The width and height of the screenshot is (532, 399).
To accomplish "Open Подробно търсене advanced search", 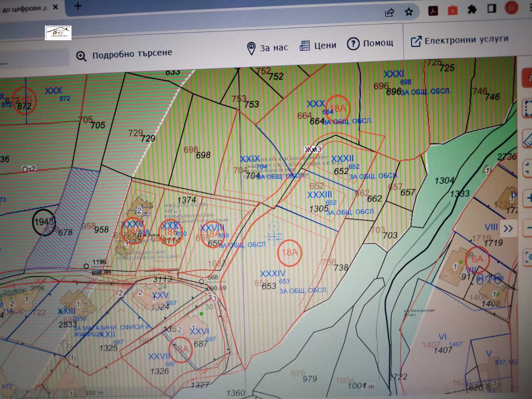I will coord(124,55).
